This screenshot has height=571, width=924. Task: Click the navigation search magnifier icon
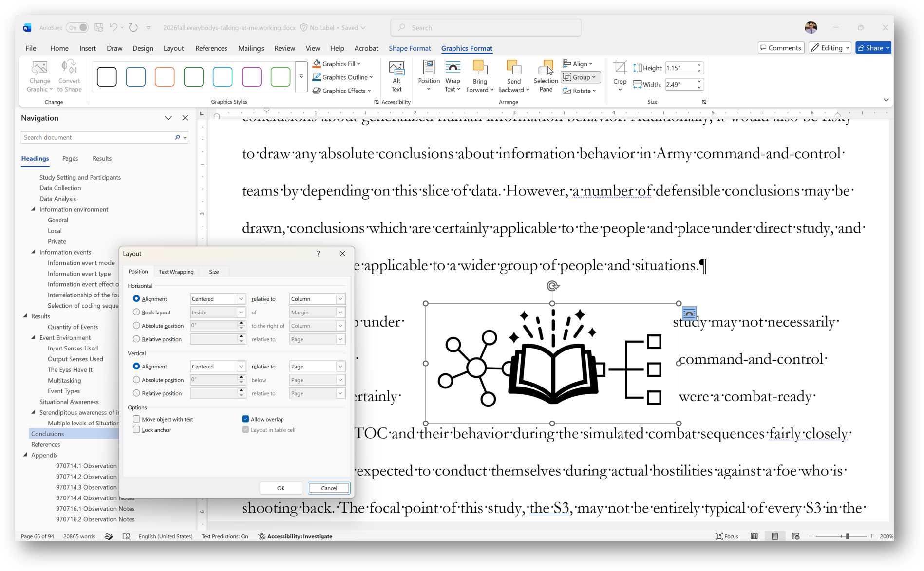[177, 138]
